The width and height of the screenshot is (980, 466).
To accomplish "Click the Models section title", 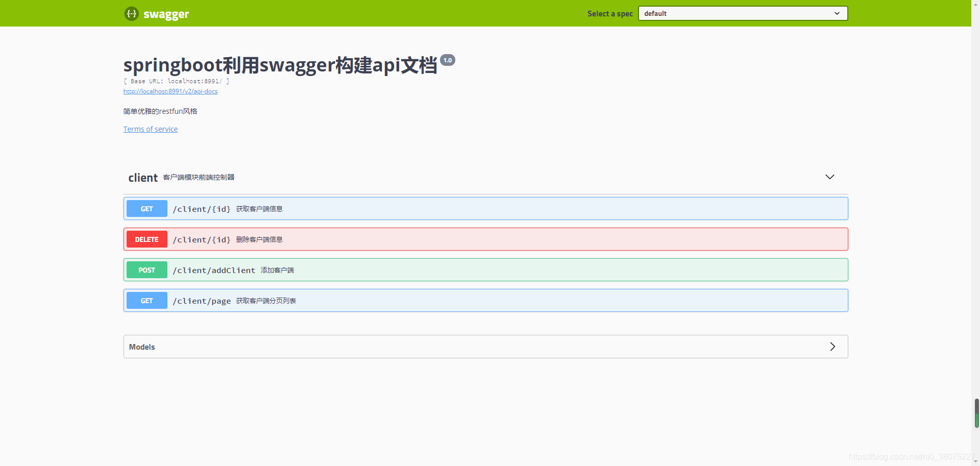I will click(x=142, y=347).
